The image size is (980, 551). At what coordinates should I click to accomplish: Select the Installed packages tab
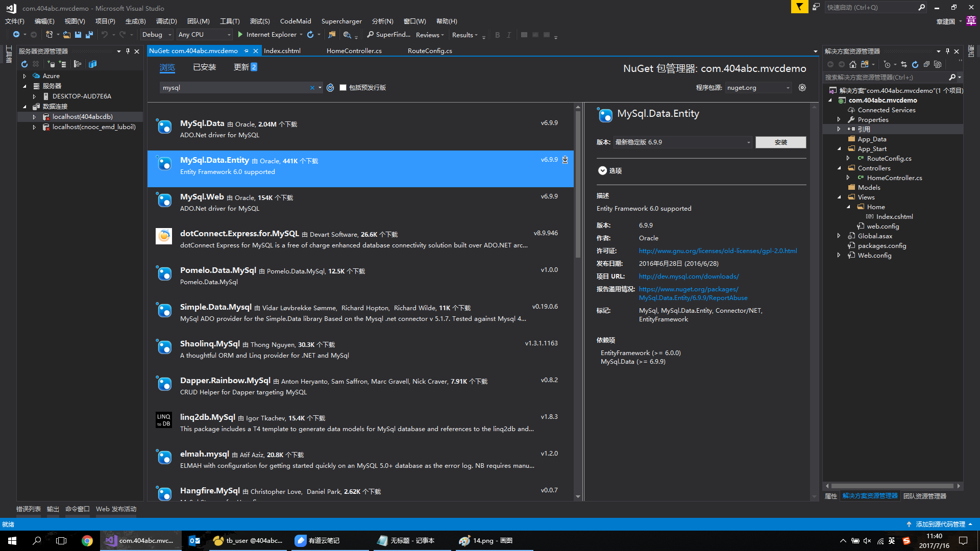[x=204, y=67]
